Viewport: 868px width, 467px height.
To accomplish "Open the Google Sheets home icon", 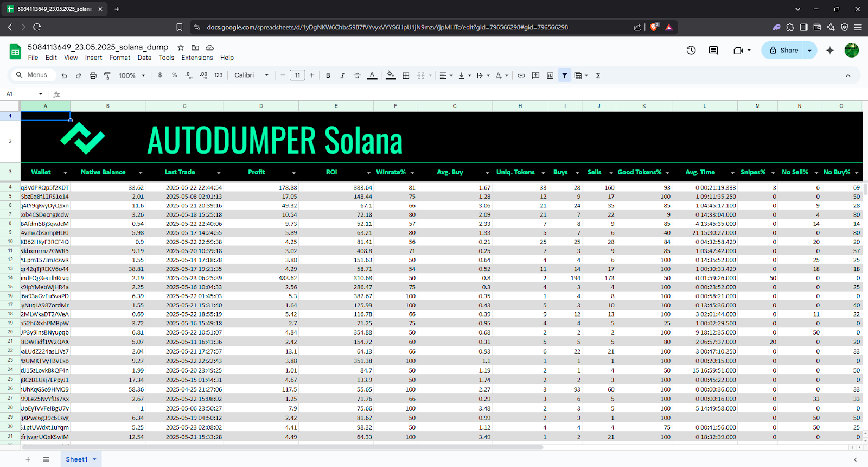I will [15, 52].
